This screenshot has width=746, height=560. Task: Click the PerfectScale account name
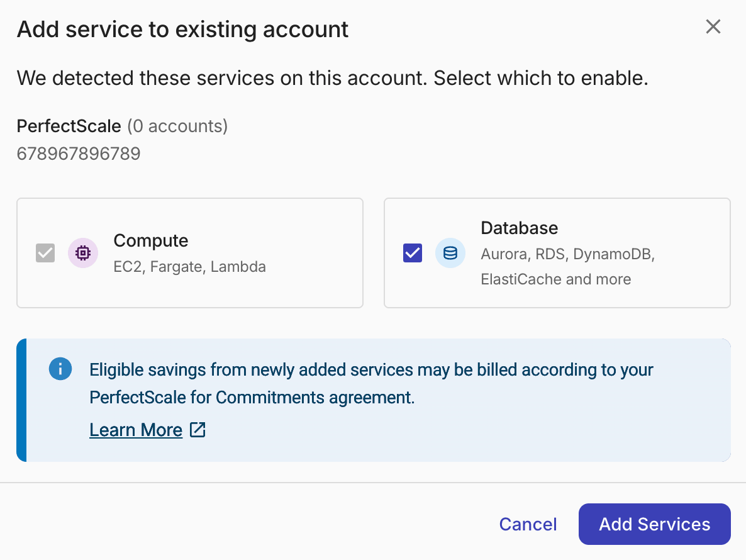tap(69, 126)
